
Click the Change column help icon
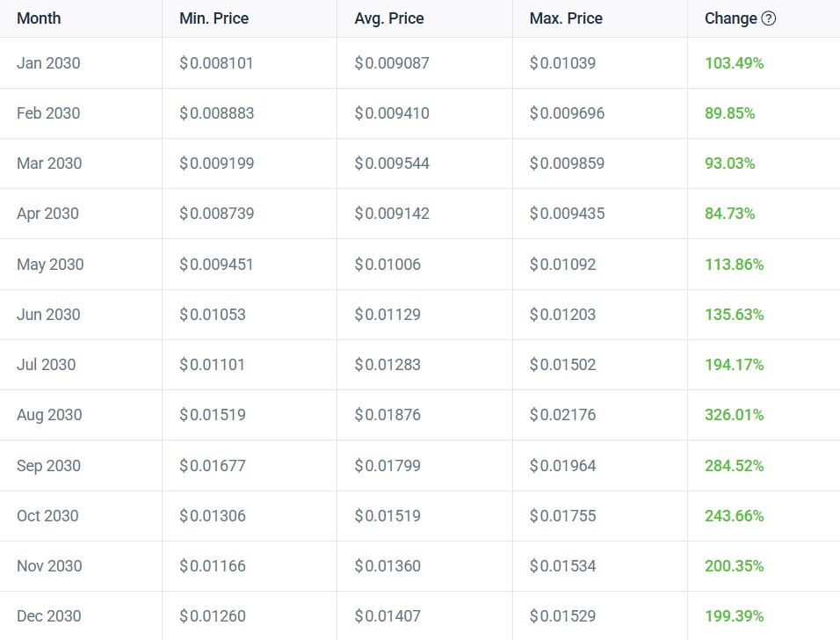coord(769,18)
